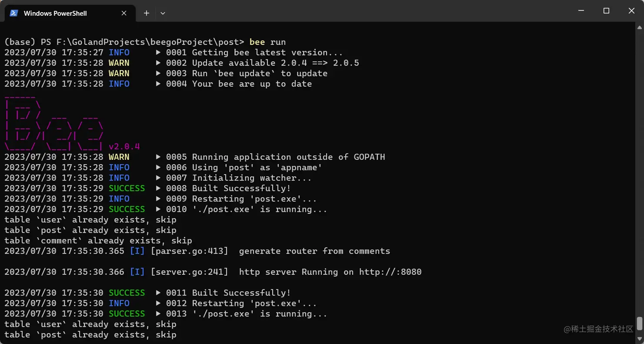The height and width of the screenshot is (344, 644).
Task: Click the vertical scrollbar thumb
Action: pyautogui.click(x=639, y=324)
